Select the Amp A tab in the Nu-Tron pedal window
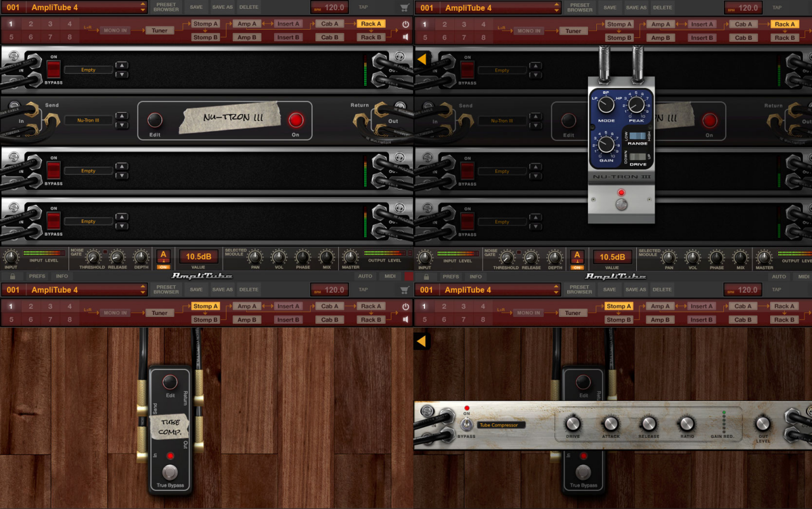812x509 pixels. (660, 24)
